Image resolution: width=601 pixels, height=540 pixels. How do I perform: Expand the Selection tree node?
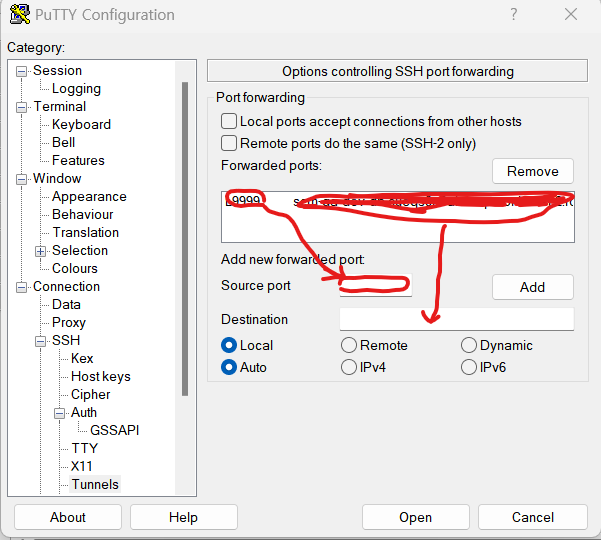(x=40, y=251)
